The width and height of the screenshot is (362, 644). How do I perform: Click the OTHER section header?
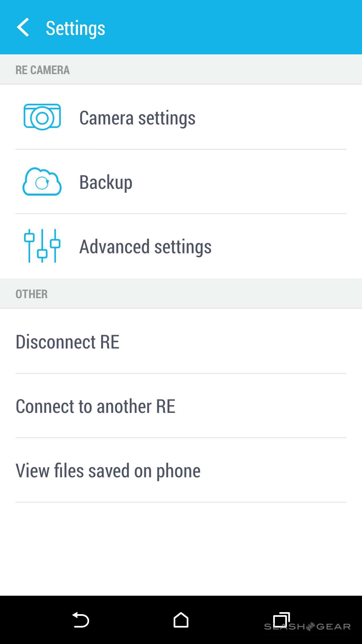point(32,294)
